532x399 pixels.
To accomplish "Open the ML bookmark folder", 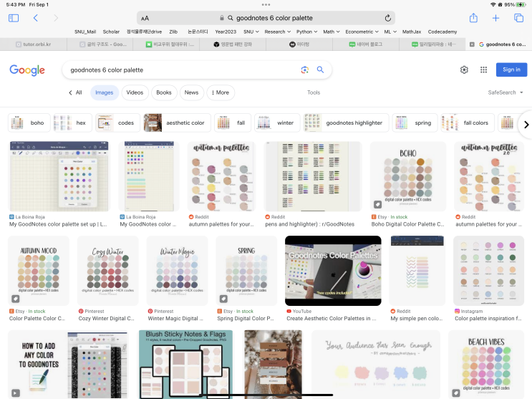I will tap(390, 32).
